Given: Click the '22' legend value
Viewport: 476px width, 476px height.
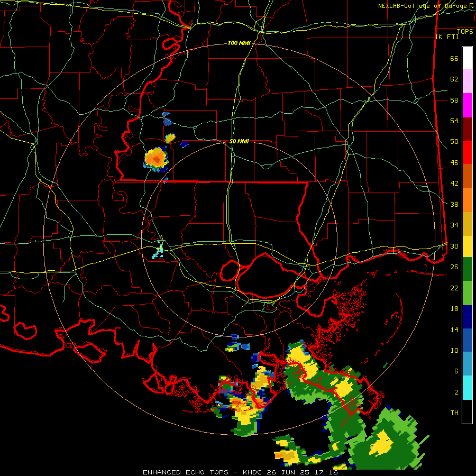Looking at the screenshot, I should (x=454, y=288).
